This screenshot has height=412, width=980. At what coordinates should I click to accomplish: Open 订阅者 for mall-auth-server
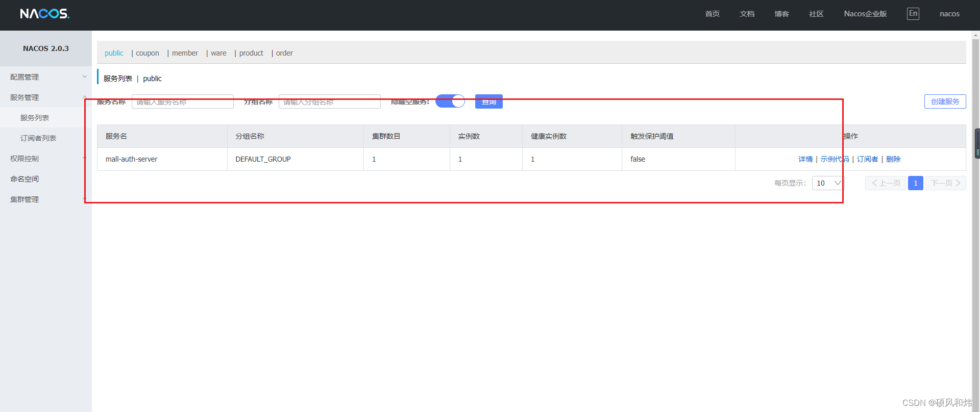[867, 159]
